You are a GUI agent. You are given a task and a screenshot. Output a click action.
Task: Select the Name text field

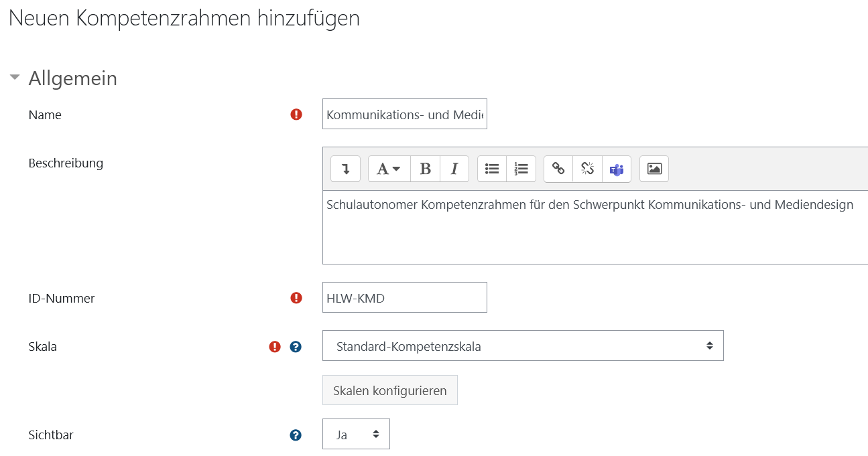coord(404,114)
